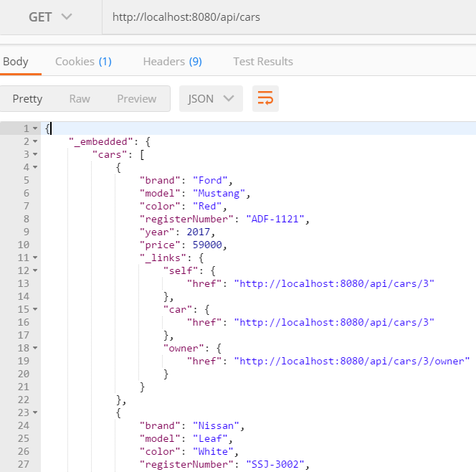Collapse the first car object on line 4
Viewport: 476px width, 472px height.
(35, 167)
